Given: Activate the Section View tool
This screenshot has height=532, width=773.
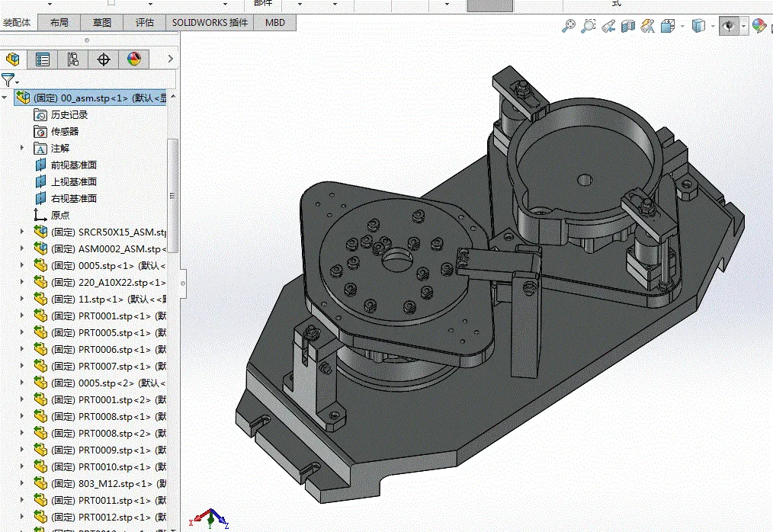Looking at the screenshot, I should 628,27.
